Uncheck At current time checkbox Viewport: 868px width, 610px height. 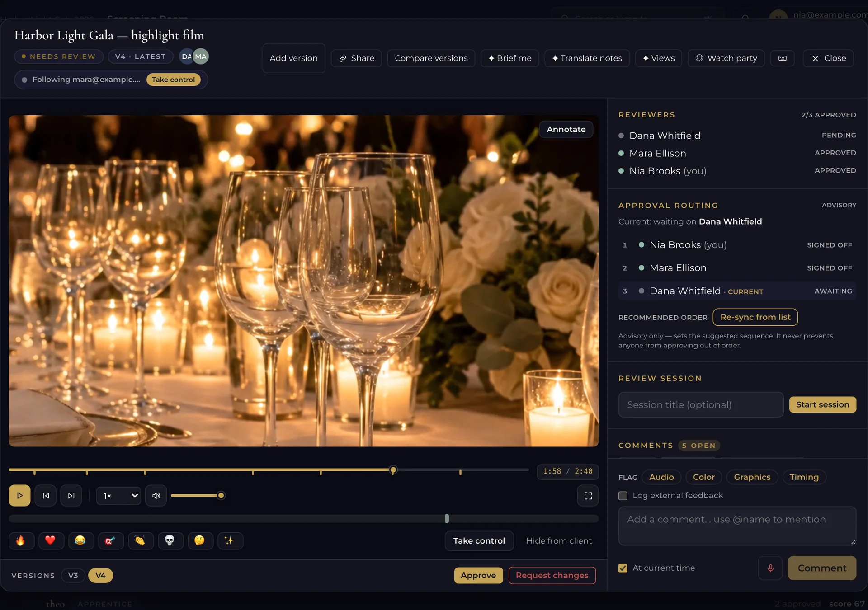[x=623, y=568]
